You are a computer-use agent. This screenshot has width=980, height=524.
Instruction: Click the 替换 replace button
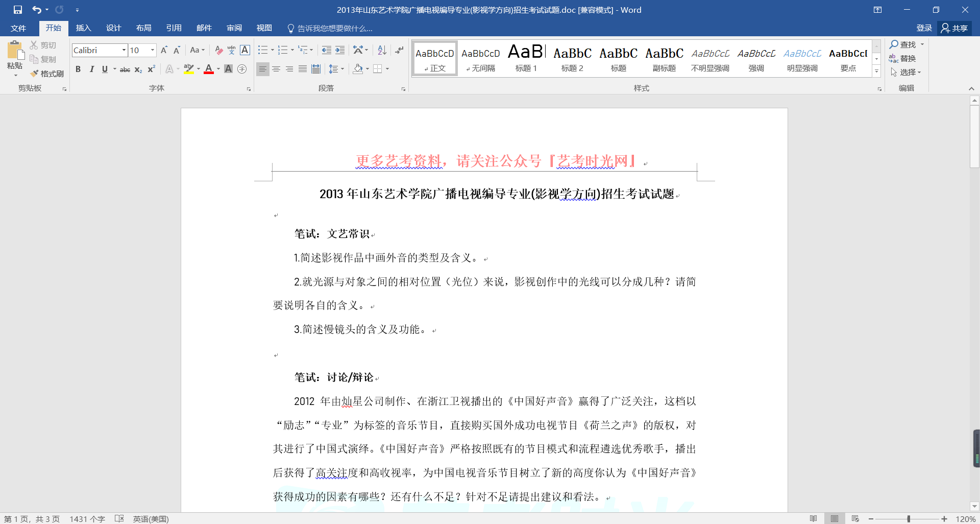(x=902, y=58)
